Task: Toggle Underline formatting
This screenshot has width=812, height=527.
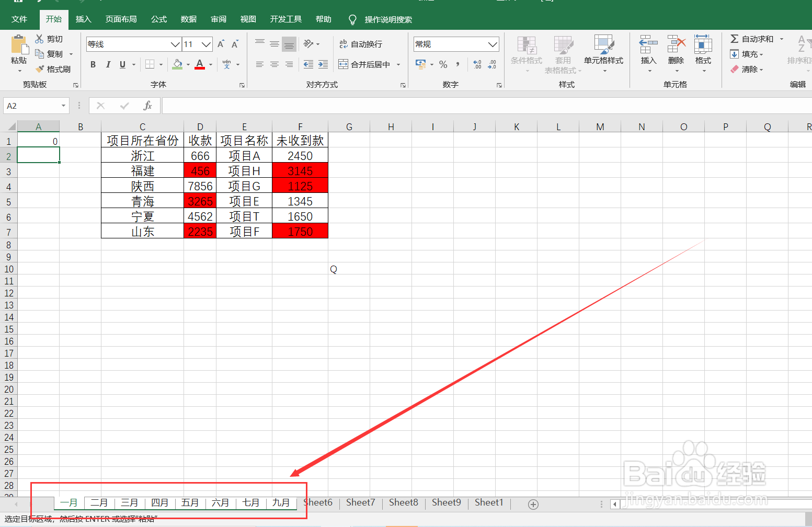Action: (122, 64)
